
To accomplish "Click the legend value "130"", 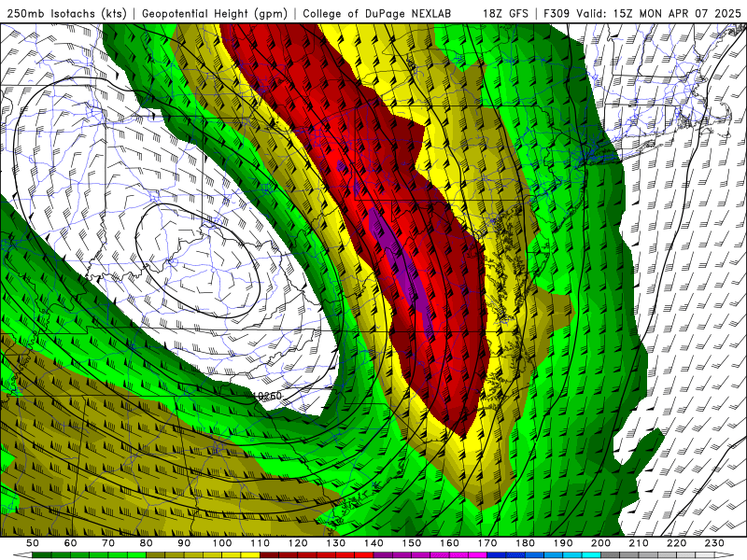I will pos(335,543).
